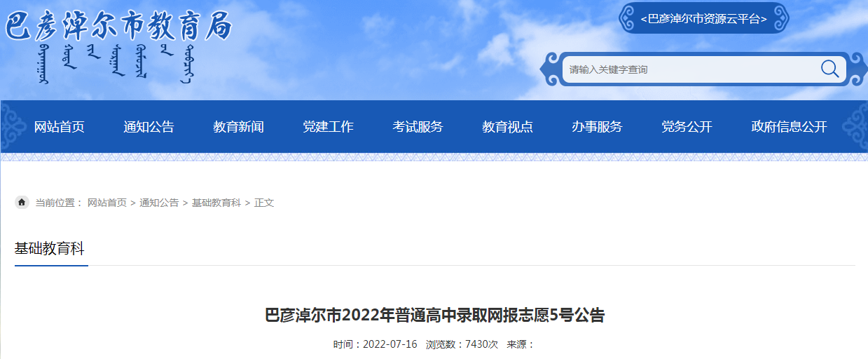Open 教育视点 navigation item
The width and height of the screenshot is (868, 359).
point(508,127)
